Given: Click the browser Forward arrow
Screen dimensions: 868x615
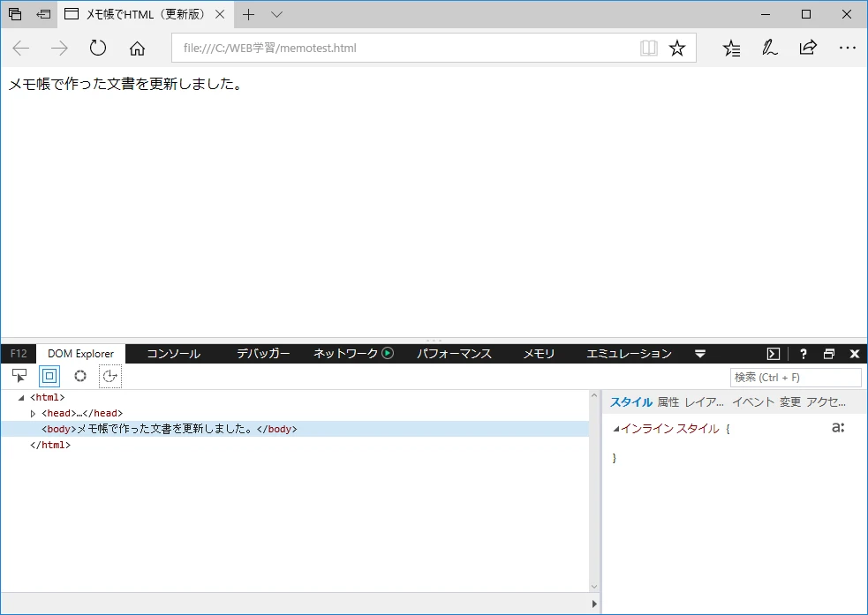Looking at the screenshot, I should click(x=59, y=49).
